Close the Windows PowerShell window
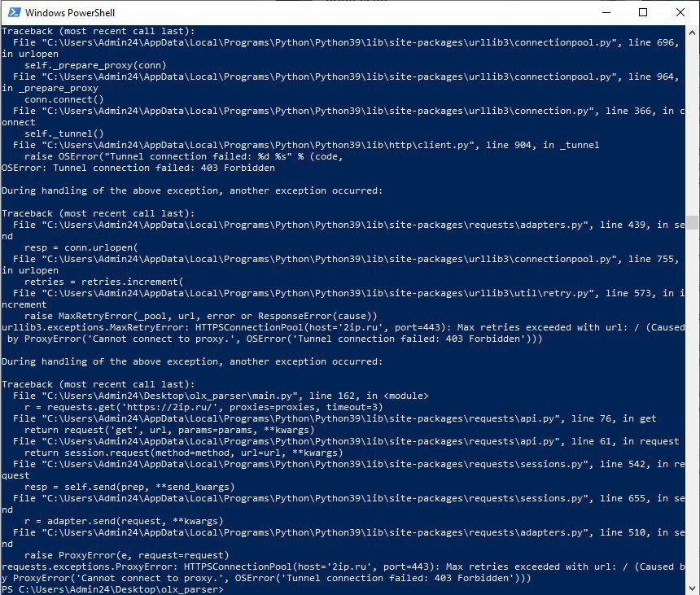 pos(680,12)
